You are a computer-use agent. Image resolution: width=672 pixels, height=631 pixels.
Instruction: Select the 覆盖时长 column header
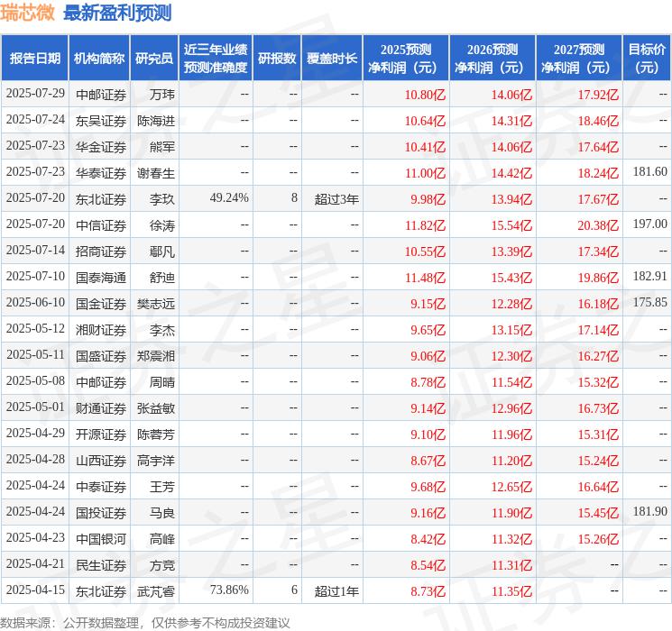coord(332,59)
